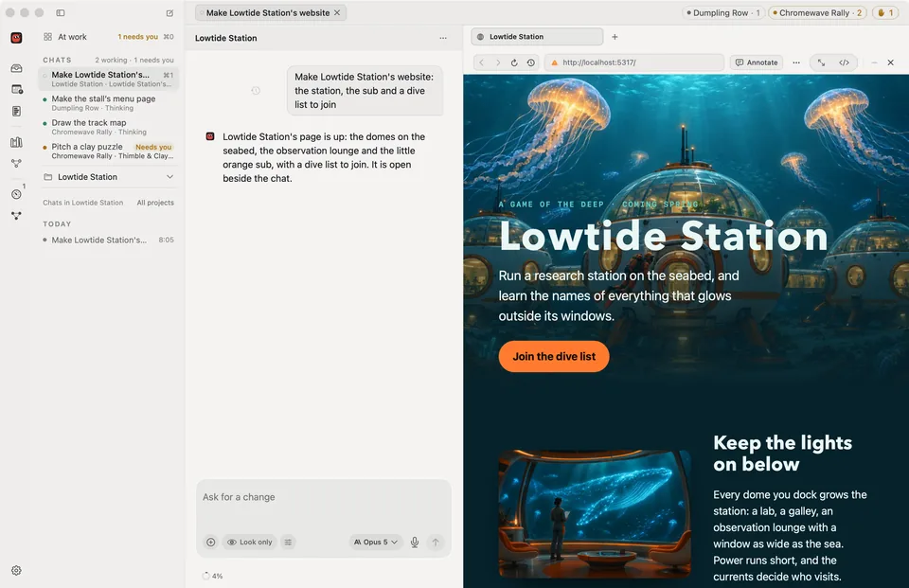Select active chat Make Lowtide Station's in Chats
909x588 pixels.
coord(108,79)
